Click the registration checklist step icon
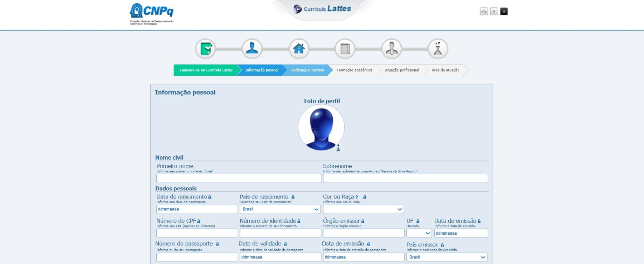Image resolution: width=644 pixels, height=264 pixels. click(x=205, y=49)
